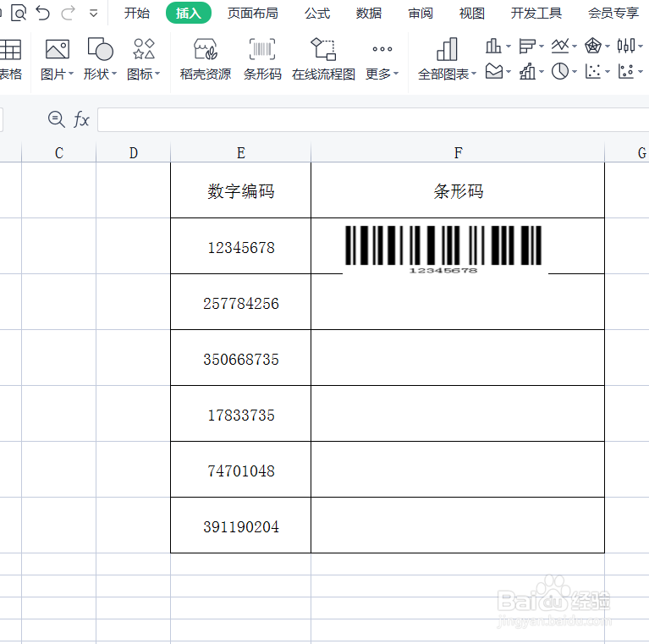
Task: Insert a radar chart
Action: click(592, 46)
